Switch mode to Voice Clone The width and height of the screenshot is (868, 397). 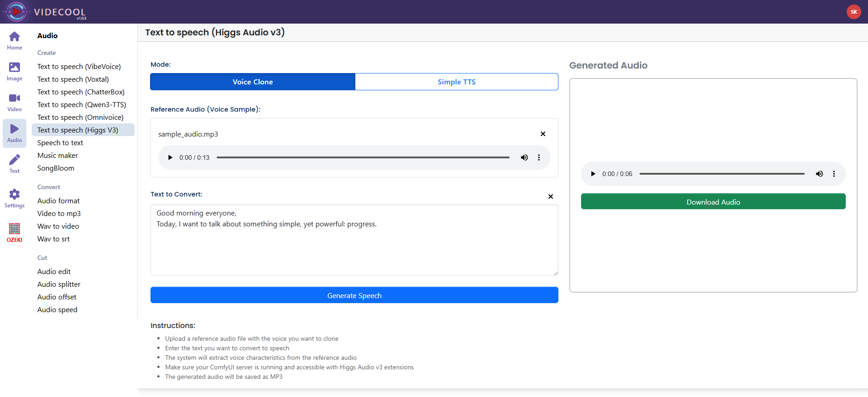pyautogui.click(x=253, y=82)
